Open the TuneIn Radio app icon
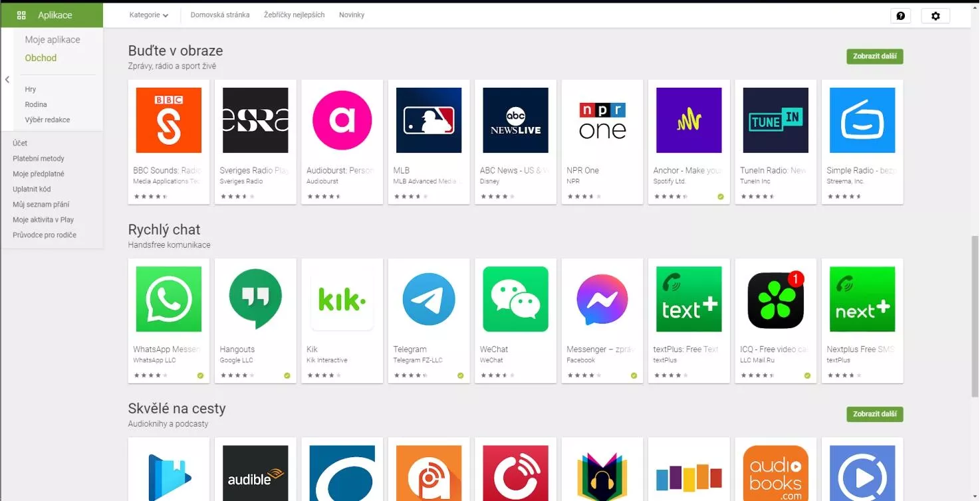The image size is (980, 501). [x=776, y=120]
